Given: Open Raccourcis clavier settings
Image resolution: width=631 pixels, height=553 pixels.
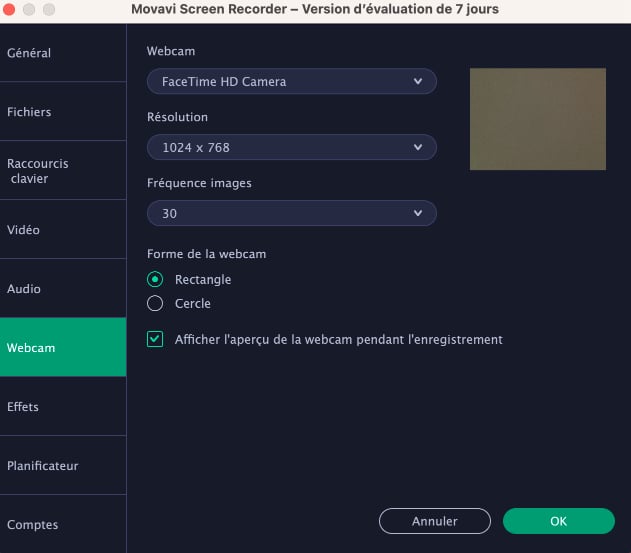Looking at the screenshot, I should (38, 171).
